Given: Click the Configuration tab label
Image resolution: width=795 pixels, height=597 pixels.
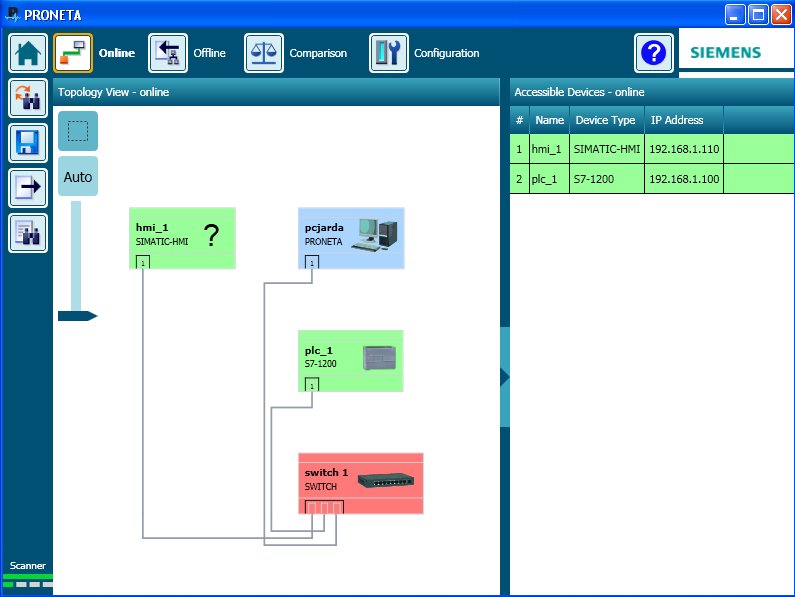Looking at the screenshot, I should tap(446, 53).
